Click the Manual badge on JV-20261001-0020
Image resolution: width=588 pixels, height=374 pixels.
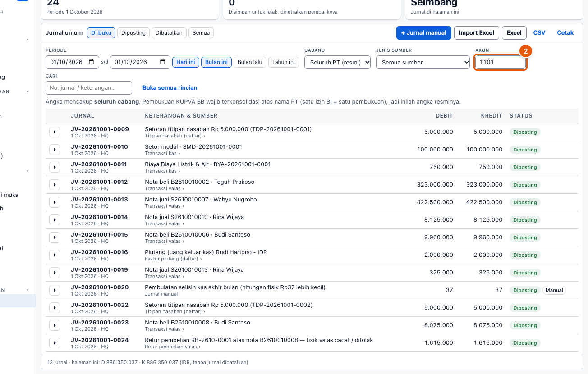[x=554, y=290]
